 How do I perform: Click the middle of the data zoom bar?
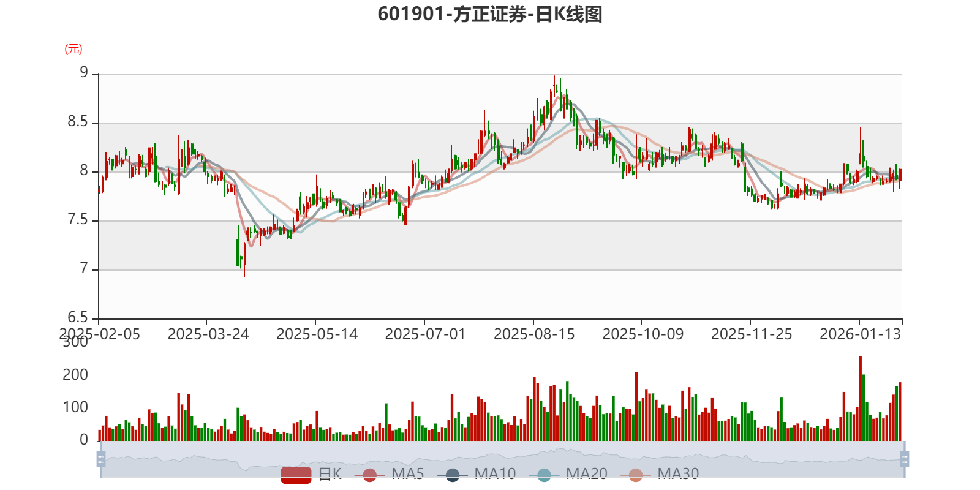503,459
